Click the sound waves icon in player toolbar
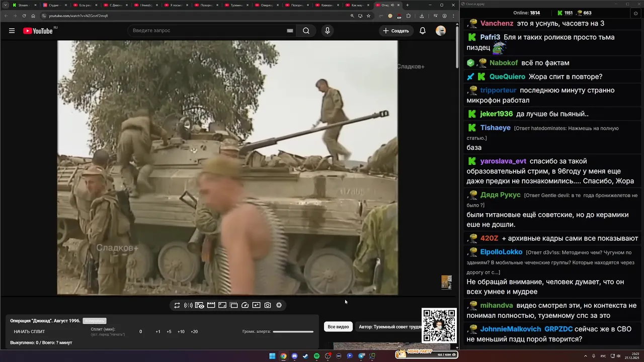The height and width of the screenshot is (362, 644). click(188, 305)
